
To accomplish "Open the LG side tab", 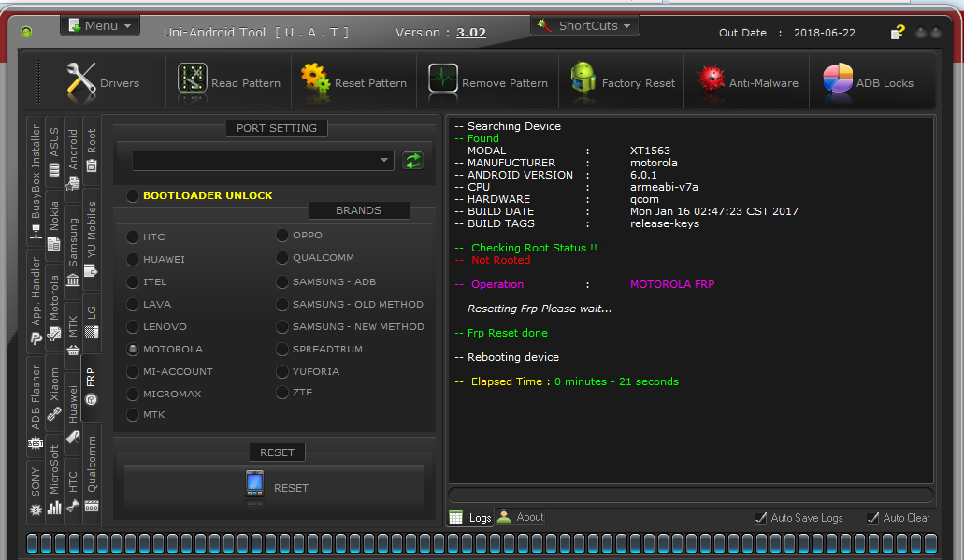I will (92, 323).
